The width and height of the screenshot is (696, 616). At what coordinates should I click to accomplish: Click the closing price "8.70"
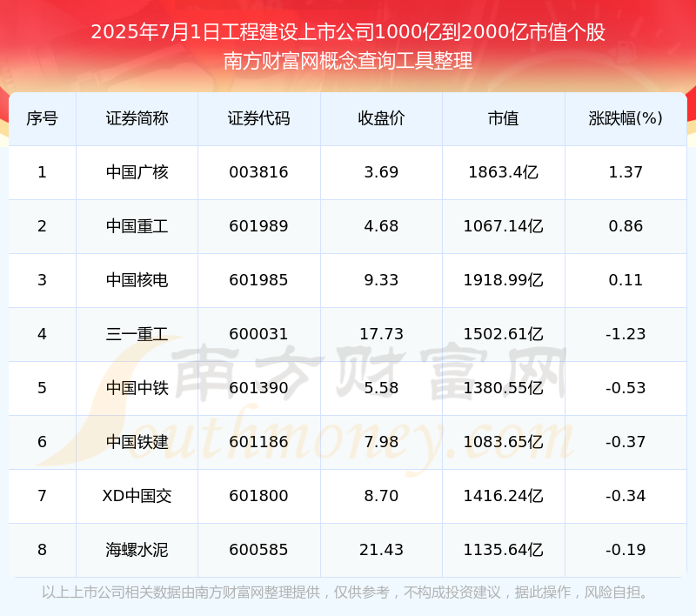click(381, 496)
